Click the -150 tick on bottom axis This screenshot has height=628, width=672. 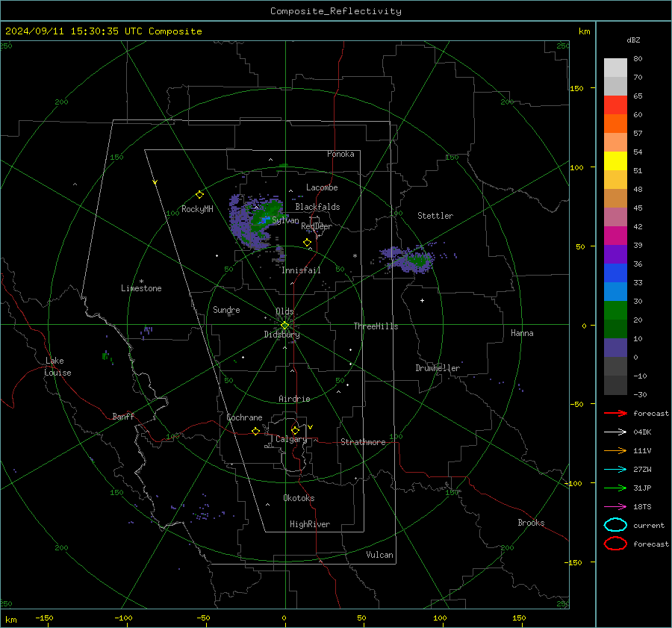(x=44, y=618)
